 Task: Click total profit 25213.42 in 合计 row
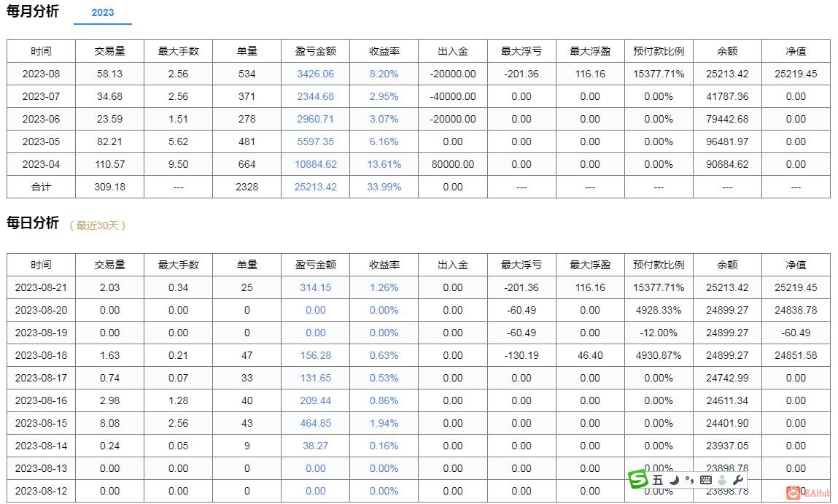tap(315, 187)
